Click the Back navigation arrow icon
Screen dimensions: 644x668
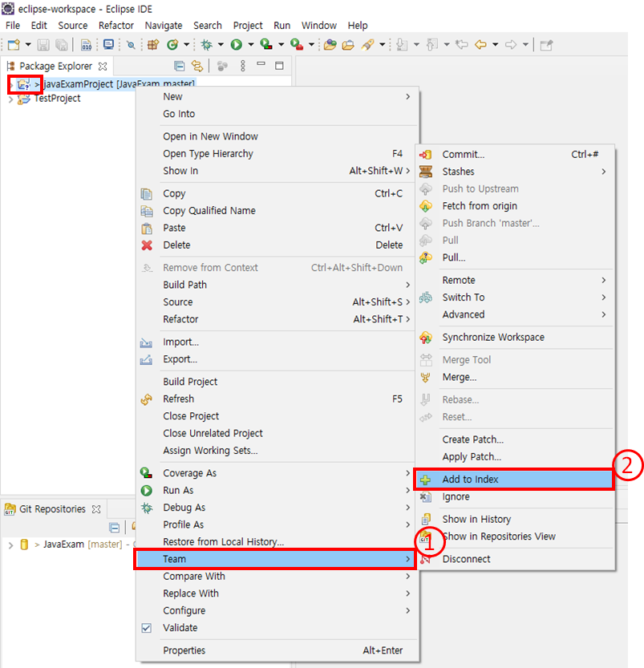(x=480, y=45)
